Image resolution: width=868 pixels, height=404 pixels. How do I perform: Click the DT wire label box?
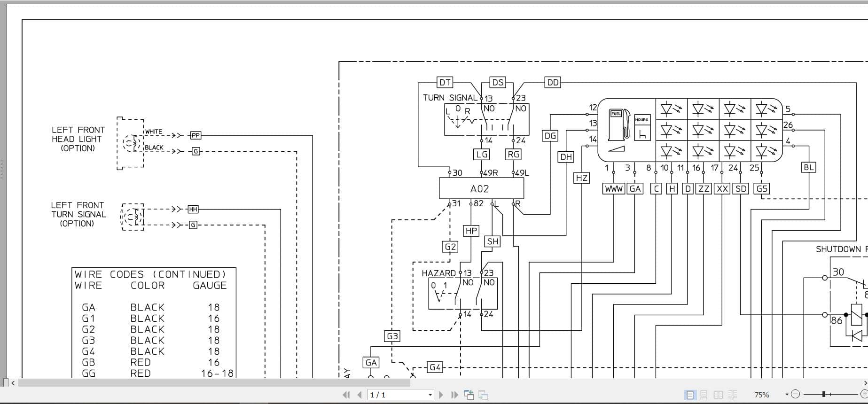(x=445, y=83)
